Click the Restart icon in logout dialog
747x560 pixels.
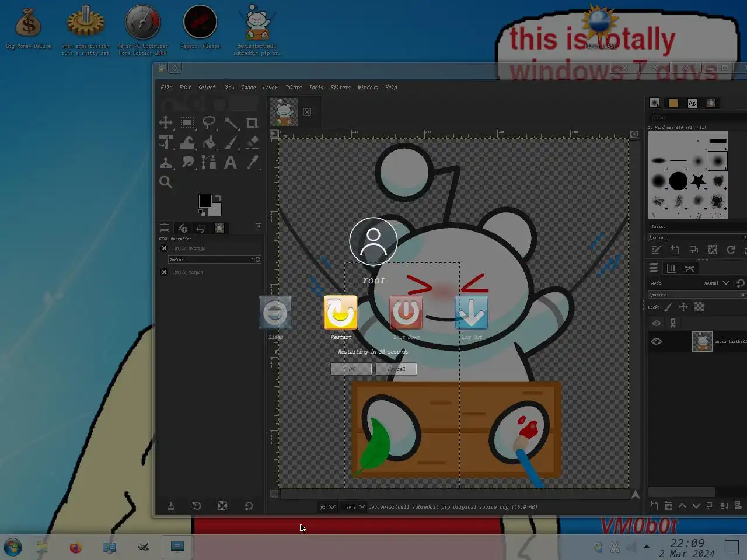[x=340, y=313]
